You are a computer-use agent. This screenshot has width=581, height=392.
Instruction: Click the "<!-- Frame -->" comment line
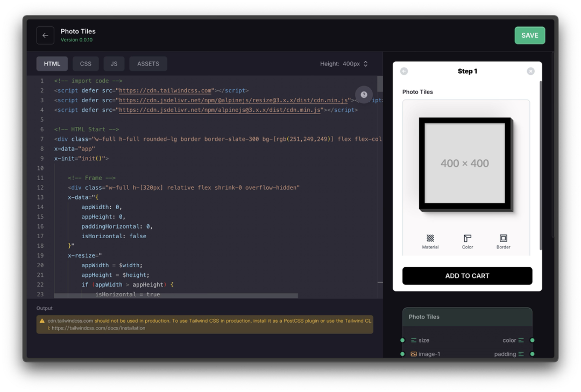tap(91, 178)
